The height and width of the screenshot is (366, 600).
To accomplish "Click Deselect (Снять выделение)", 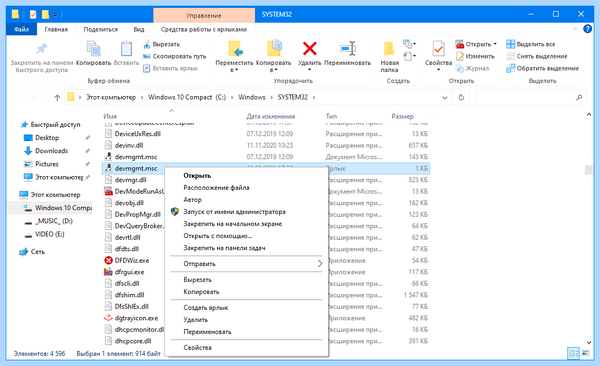I will [536, 56].
